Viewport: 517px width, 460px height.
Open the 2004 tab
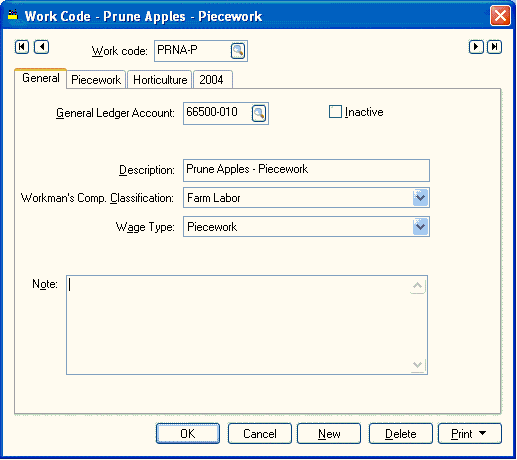213,80
